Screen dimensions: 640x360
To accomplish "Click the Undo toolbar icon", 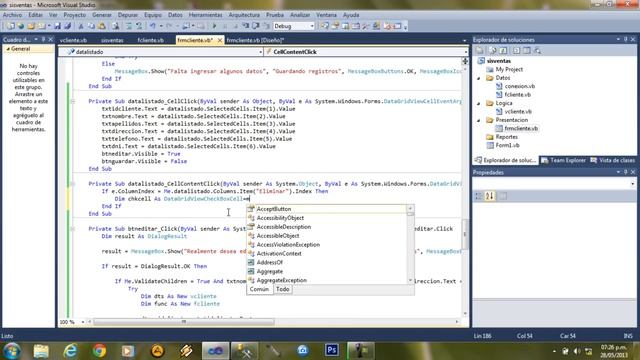I will [153, 26].
